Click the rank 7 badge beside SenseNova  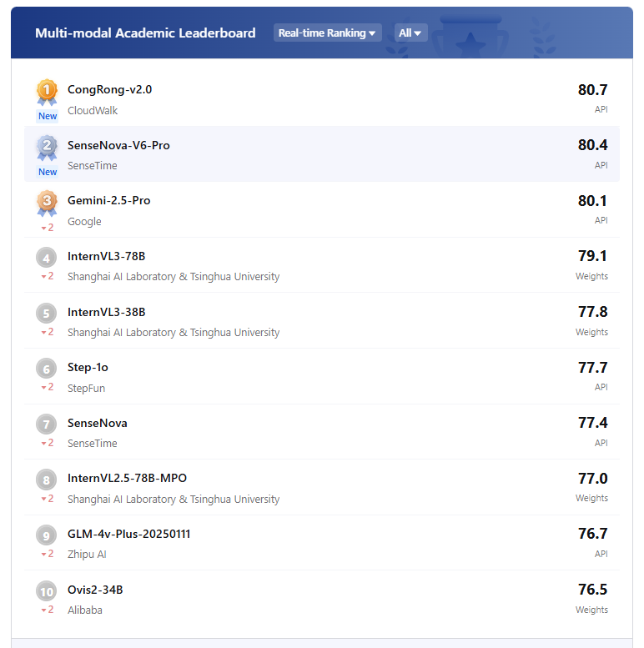pyautogui.click(x=46, y=424)
